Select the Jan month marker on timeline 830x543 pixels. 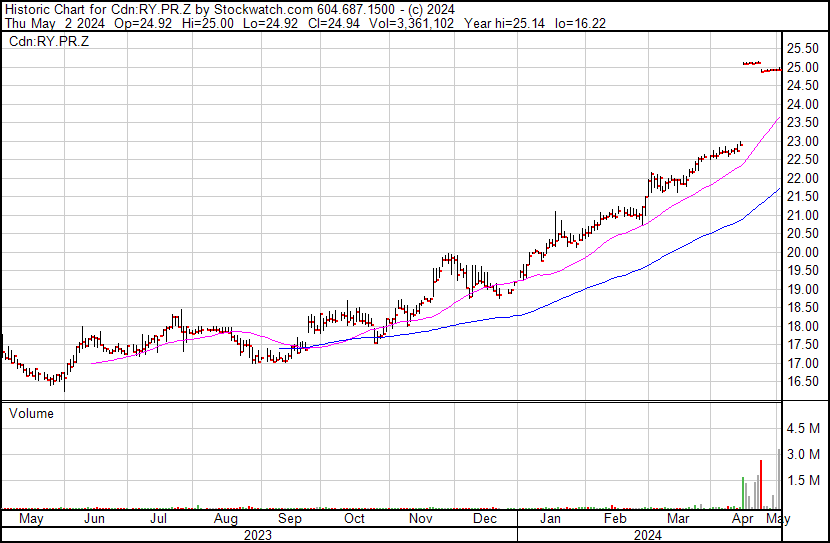[x=550, y=519]
